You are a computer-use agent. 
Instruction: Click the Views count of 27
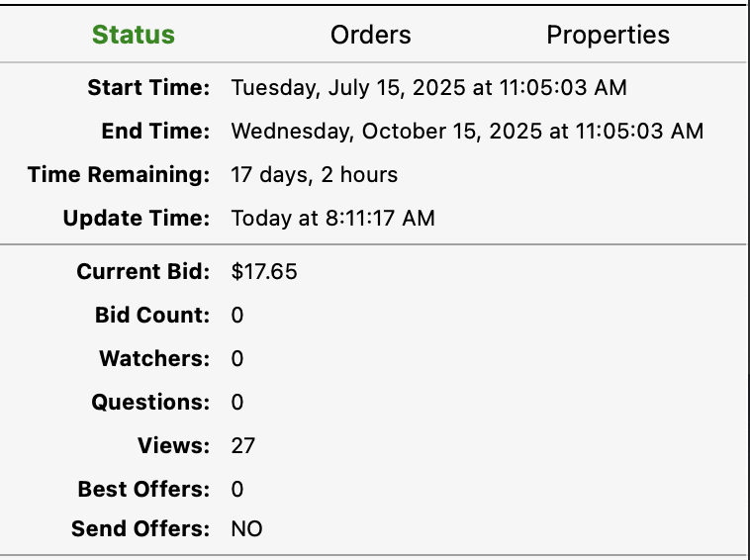click(x=243, y=446)
